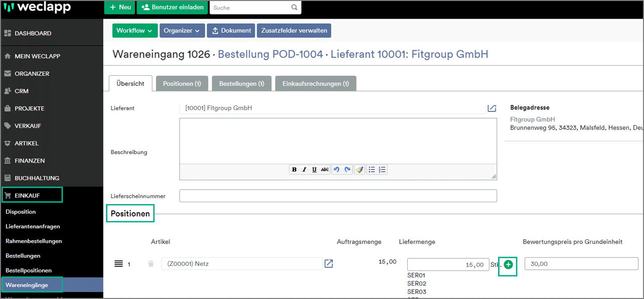Click Bewertungspreis field showing 30,00
This screenshot has height=299, width=644.
point(581,263)
